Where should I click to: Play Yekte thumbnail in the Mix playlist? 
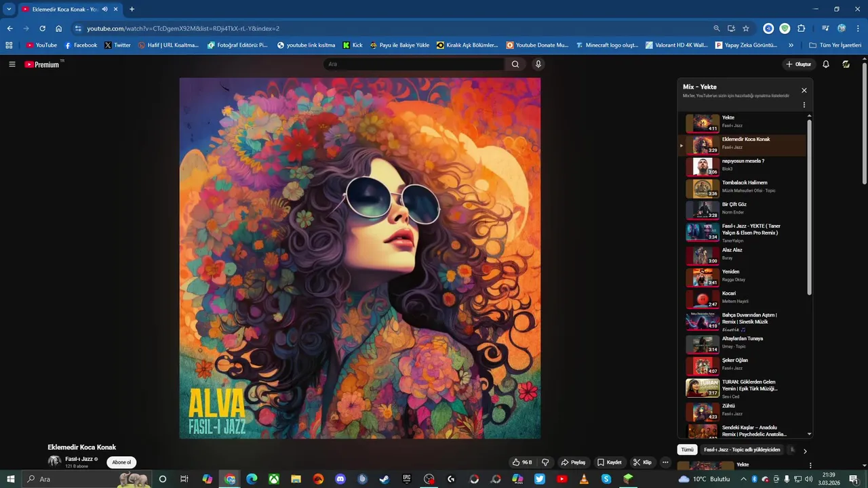703,123
